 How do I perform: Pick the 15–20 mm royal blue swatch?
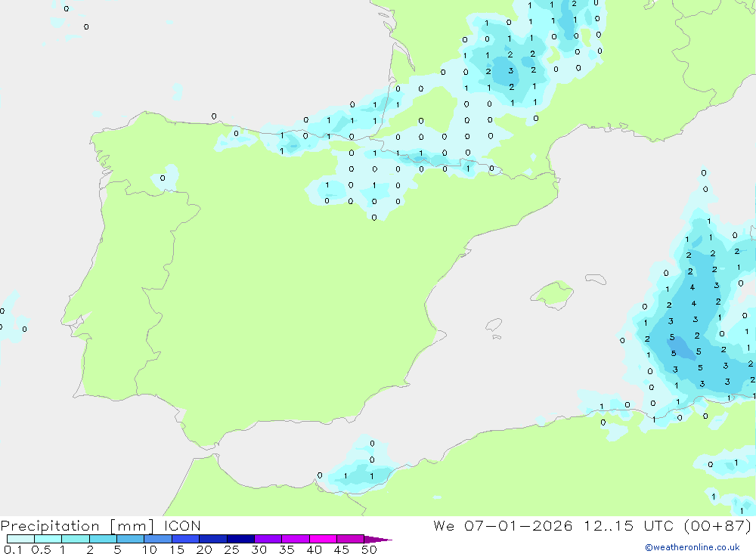tap(186, 539)
